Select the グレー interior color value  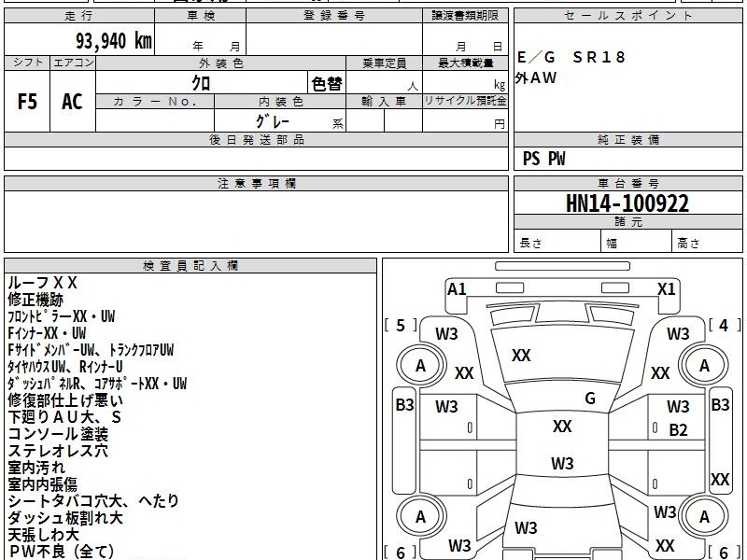pos(273,121)
